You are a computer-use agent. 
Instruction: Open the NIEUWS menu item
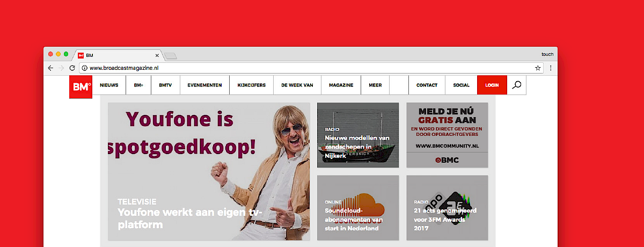click(109, 85)
